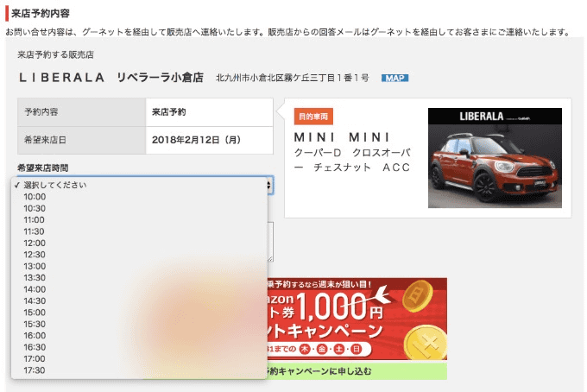
Task: Click the キャンペーンに申し込む green button
Action: pyautogui.click(x=357, y=371)
